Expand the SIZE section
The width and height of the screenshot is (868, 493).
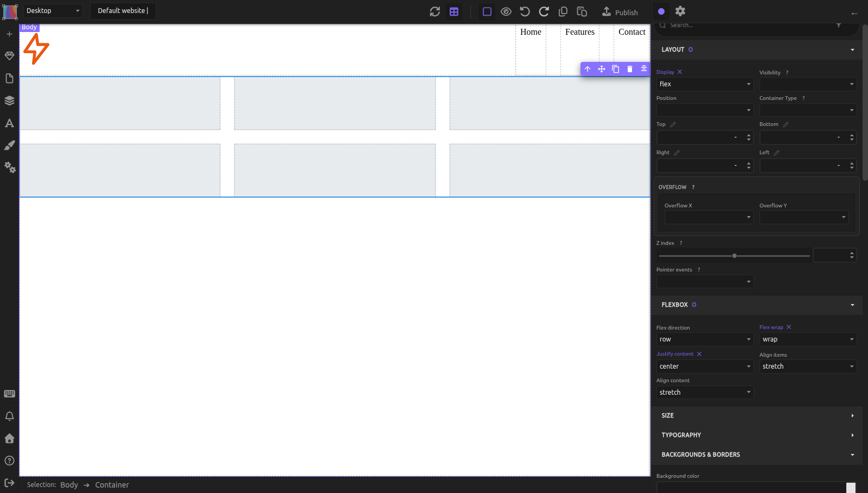(757, 415)
